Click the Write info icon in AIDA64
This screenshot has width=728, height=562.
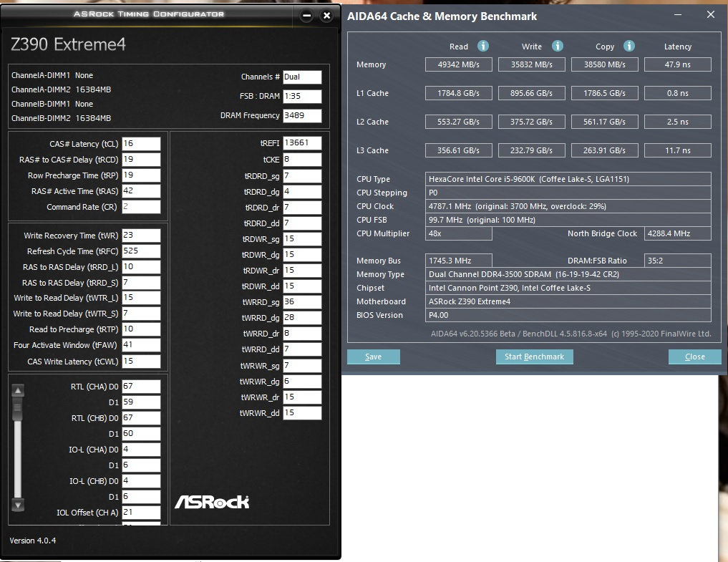pyautogui.click(x=557, y=46)
